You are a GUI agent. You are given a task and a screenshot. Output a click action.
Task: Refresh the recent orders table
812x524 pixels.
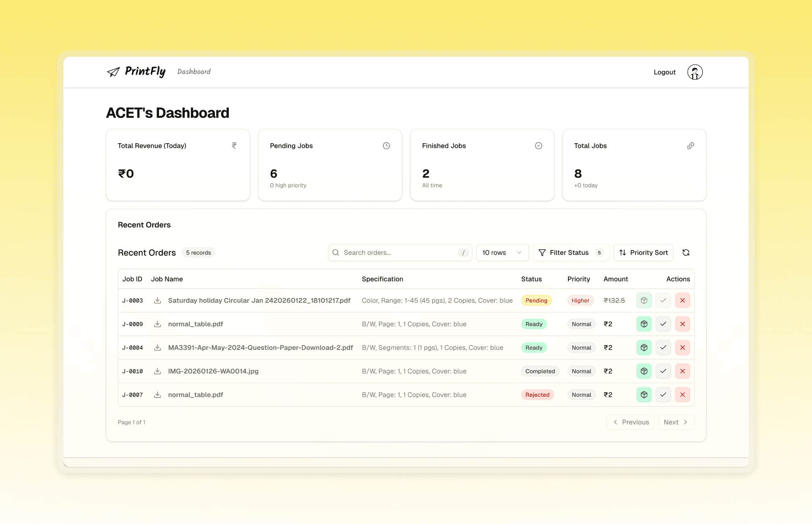click(686, 252)
